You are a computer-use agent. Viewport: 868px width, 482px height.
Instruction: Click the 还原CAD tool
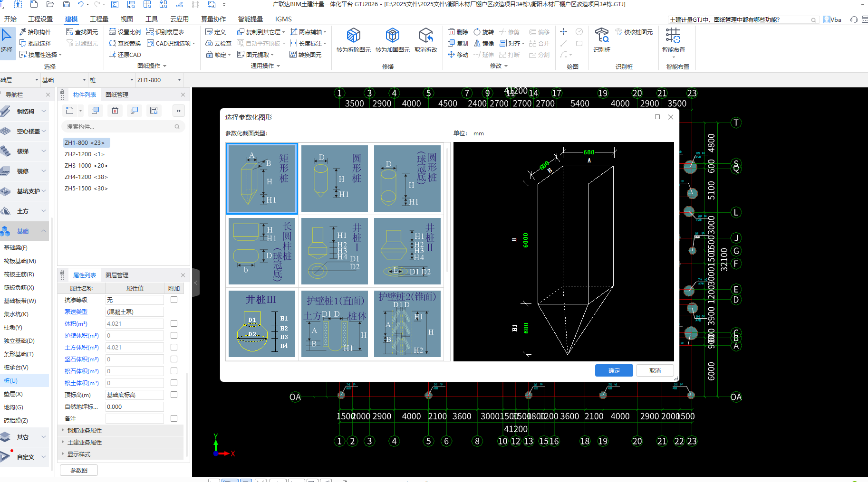[125, 55]
